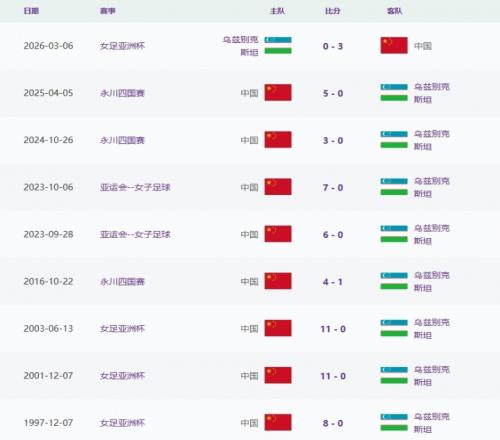Click China flag in 2025-04-05 match row

tap(278, 92)
